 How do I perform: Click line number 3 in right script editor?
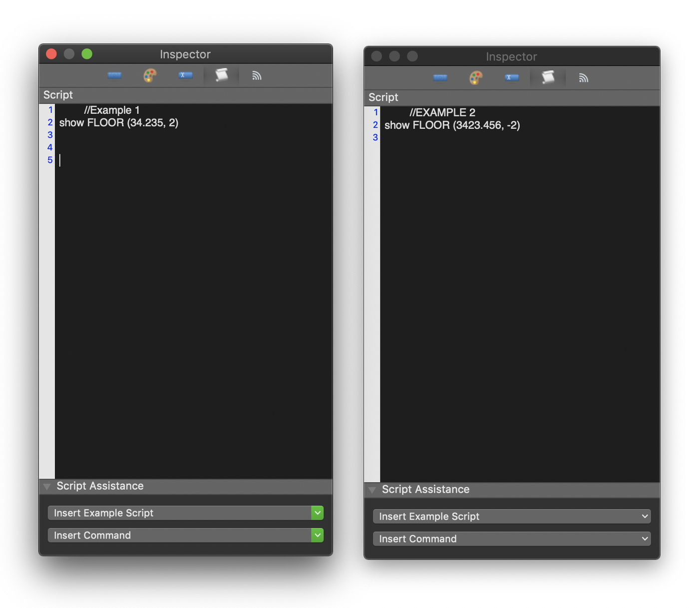[x=375, y=138]
